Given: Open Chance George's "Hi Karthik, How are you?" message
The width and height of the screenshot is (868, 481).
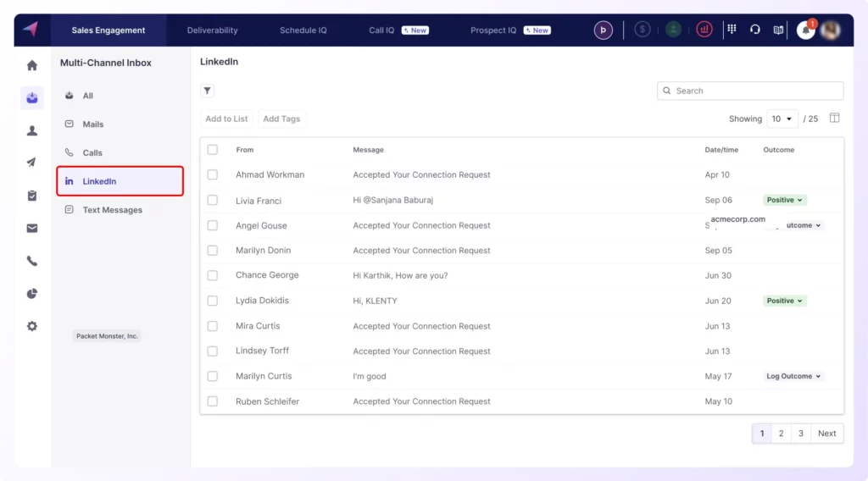Looking at the screenshot, I should pos(400,275).
